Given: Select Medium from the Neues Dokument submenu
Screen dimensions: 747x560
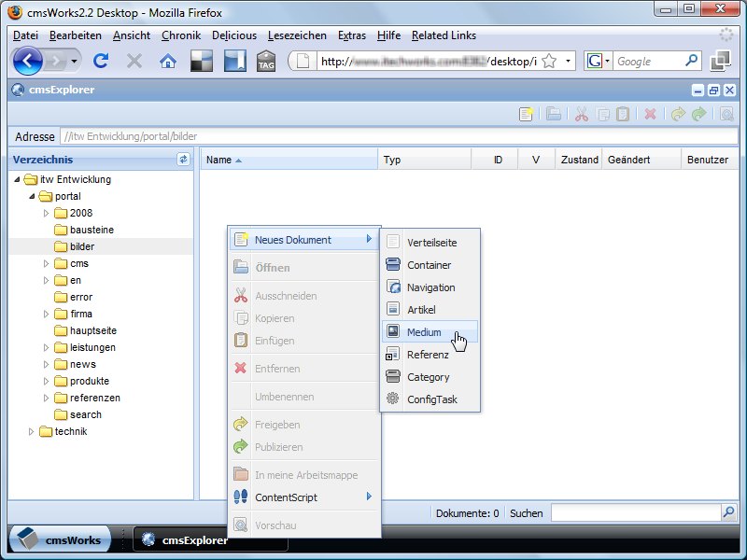Looking at the screenshot, I should (430, 332).
